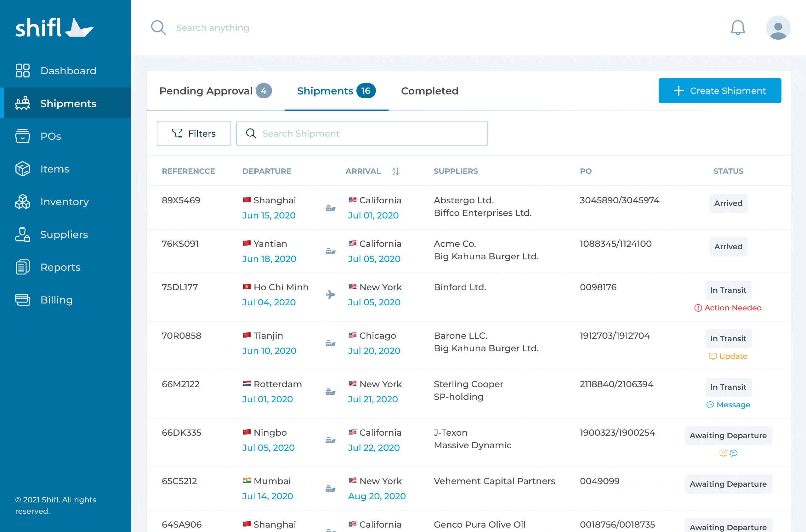Open Reports with the document icon
The height and width of the screenshot is (532, 806).
(22, 267)
